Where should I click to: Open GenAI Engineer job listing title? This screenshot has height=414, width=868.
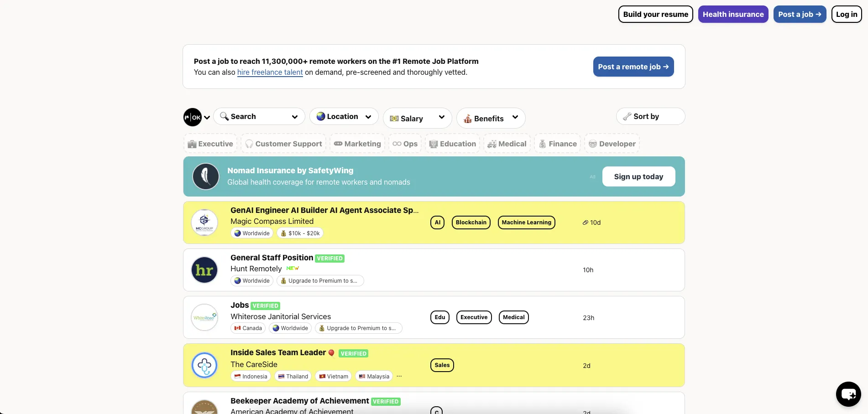[324, 210]
